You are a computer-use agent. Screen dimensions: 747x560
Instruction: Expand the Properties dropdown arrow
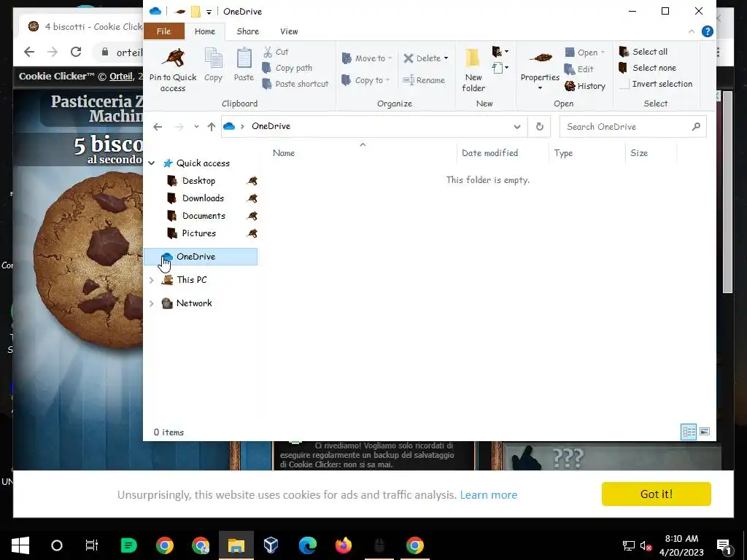[540, 88]
